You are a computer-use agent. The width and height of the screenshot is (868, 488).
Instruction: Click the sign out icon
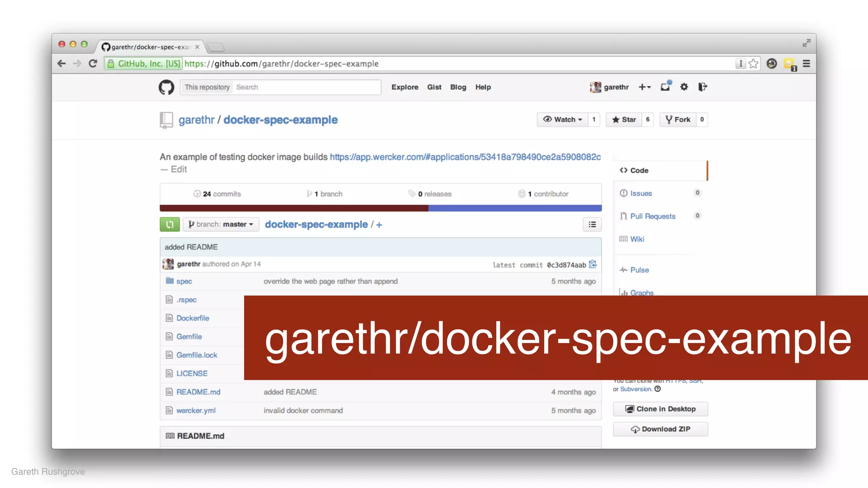[703, 87]
